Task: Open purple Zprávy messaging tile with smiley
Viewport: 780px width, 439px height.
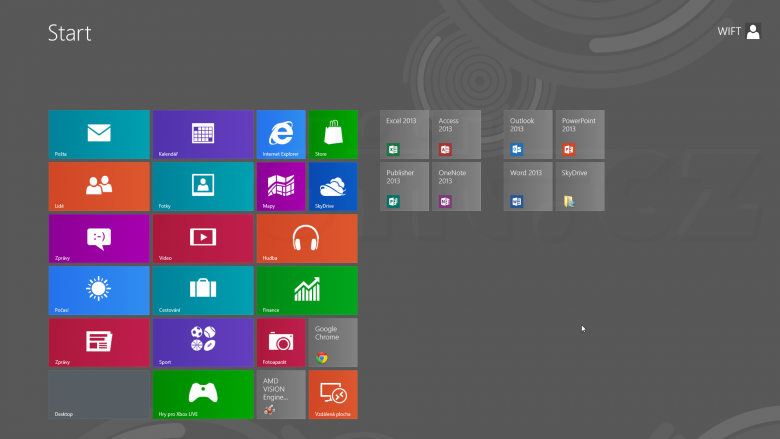Action: click(x=99, y=239)
